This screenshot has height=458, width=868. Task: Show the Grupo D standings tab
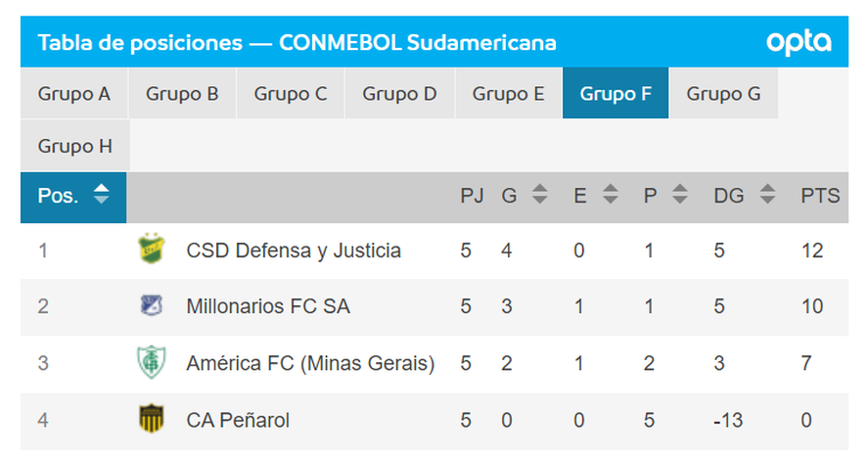(x=399, y=94)
